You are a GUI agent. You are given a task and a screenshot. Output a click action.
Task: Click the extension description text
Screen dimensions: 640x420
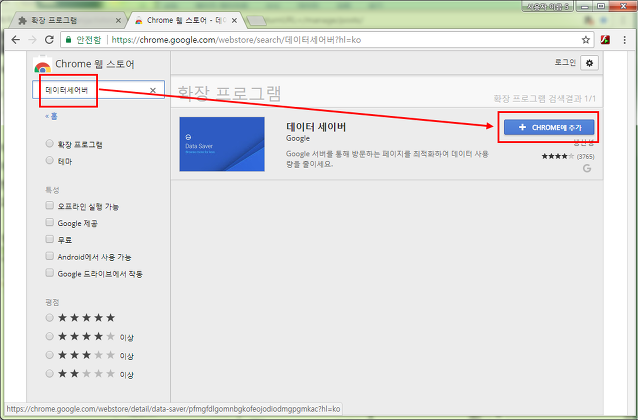(387, 159)
